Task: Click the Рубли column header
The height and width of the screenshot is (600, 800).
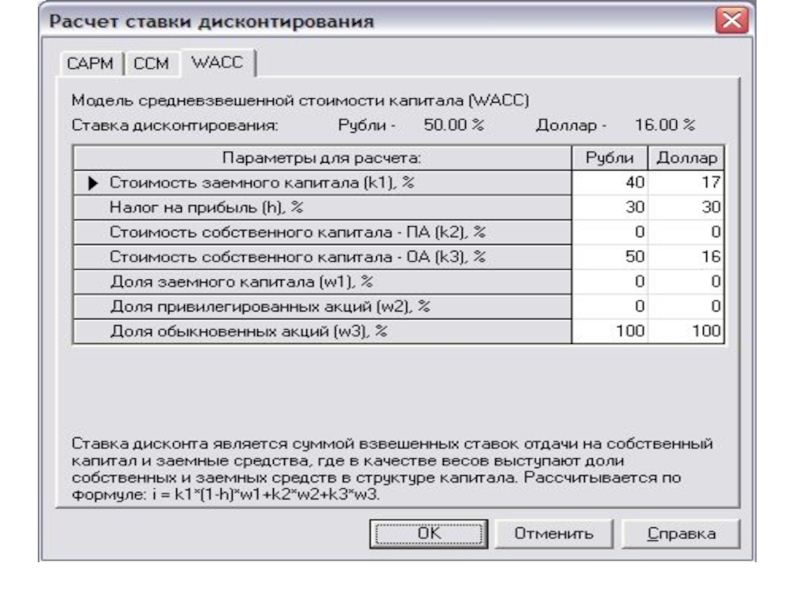Action: click(610, 158)
